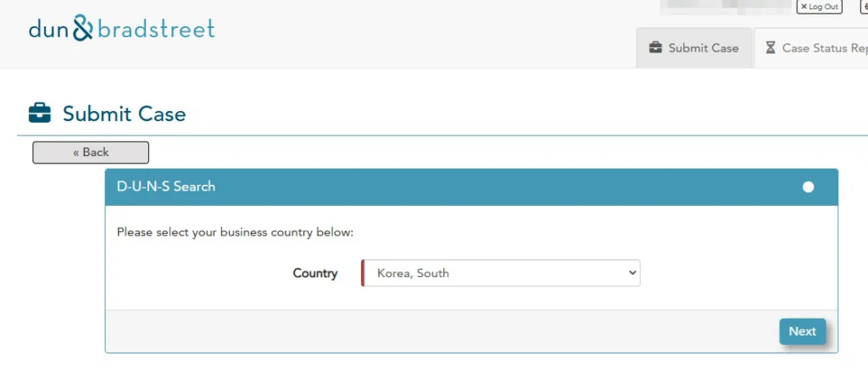Open the Country dropdown showing Korea, South

click(x=500, y=274)
